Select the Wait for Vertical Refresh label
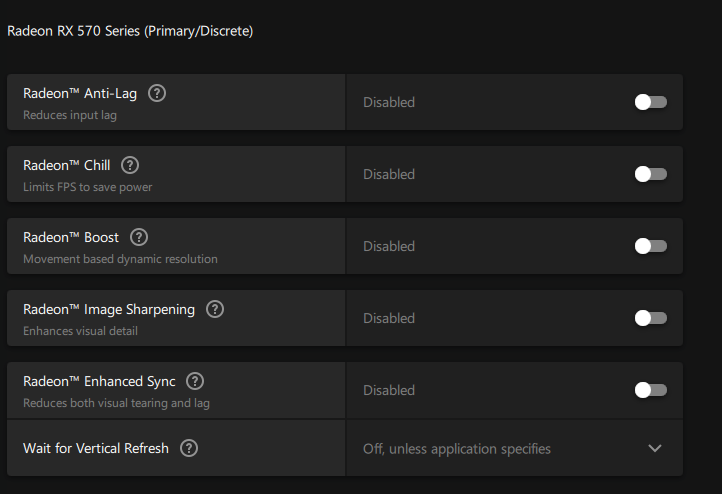The height and width of the screenshot is (494, 722). [x=96, y=448]
